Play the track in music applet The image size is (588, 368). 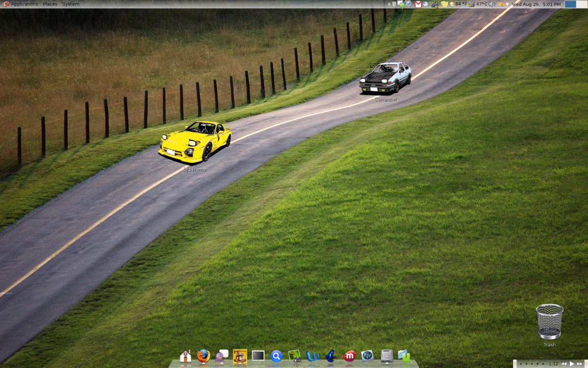point(572,364)
